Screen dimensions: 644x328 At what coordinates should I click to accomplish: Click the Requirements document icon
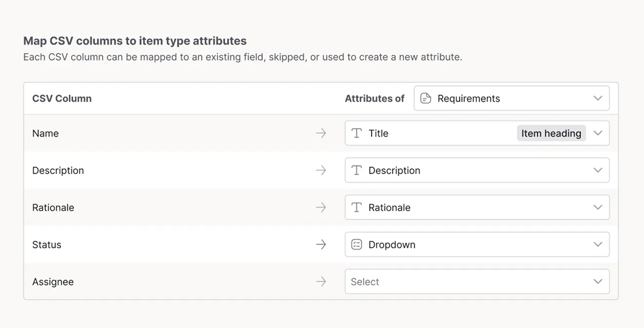[426, 98]
